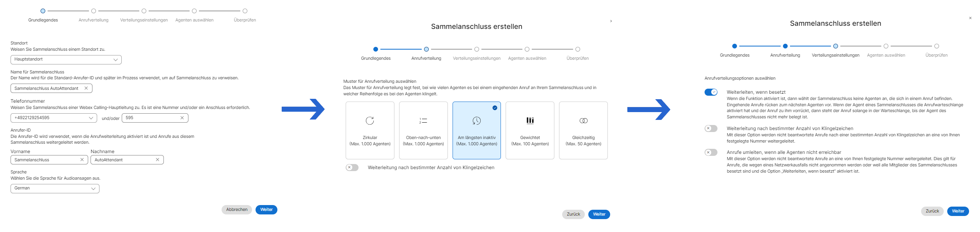
Task: Enable Anrufe umleiten, wenn alle Agenten nicht erreichbar
Action: (711, 152)
